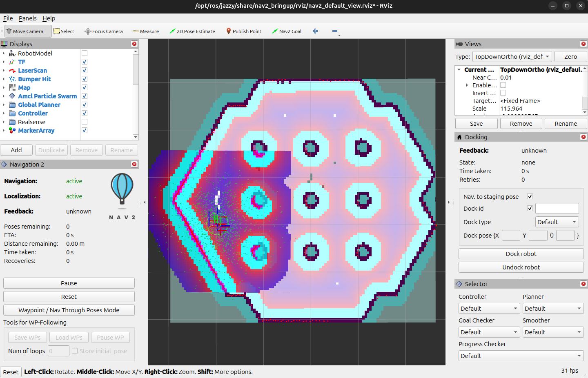Click the LaserScan display icon

[x=12, y=71]
